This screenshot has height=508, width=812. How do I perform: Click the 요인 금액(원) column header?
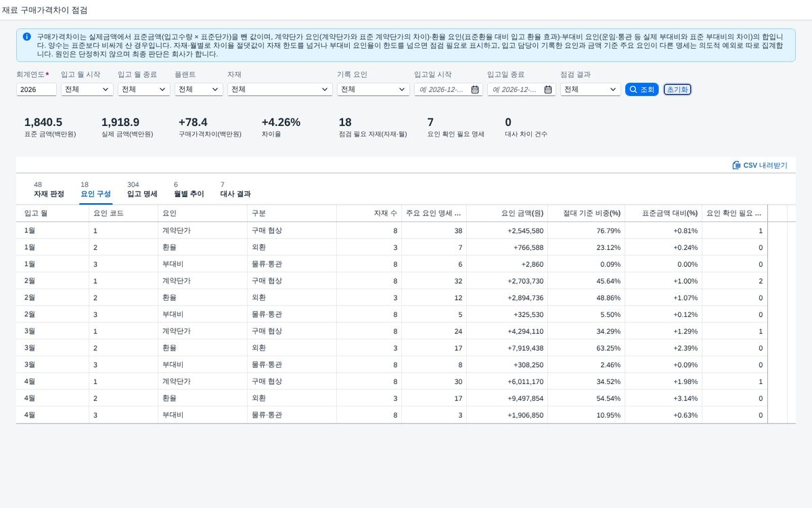point(507,213)
